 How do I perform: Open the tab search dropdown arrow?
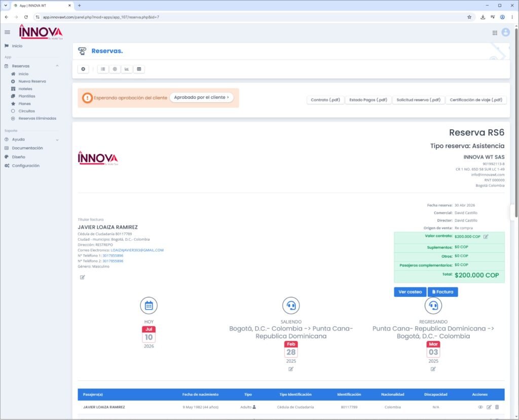pos(5,5)
